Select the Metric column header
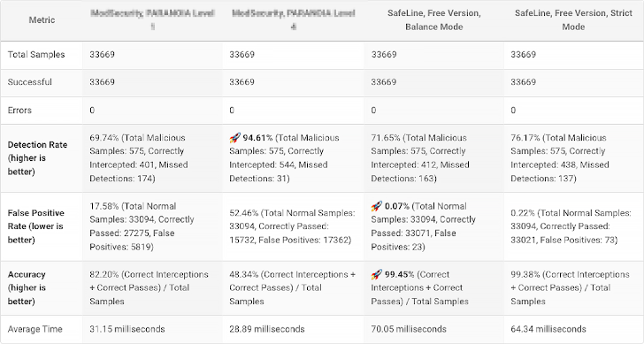 click(42, 19)
